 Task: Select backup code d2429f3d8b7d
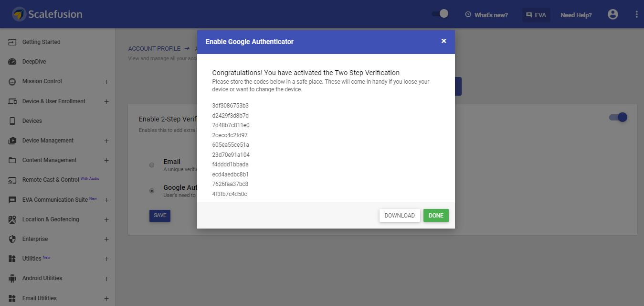pos(231,116)
